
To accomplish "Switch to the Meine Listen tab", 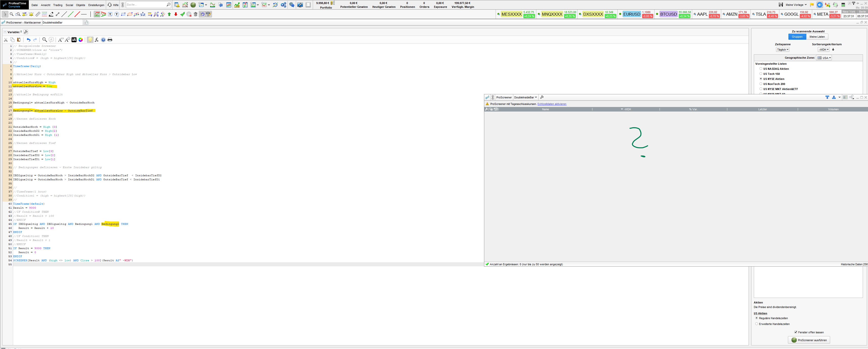I will coord(817,37).
